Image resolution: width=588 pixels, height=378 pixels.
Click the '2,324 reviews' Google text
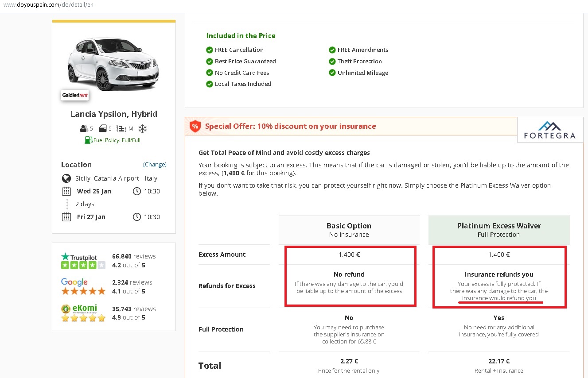(132, 282)
